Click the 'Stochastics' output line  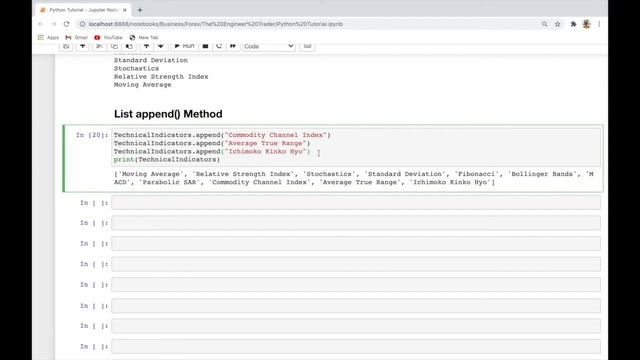click(x=136, y=69)
